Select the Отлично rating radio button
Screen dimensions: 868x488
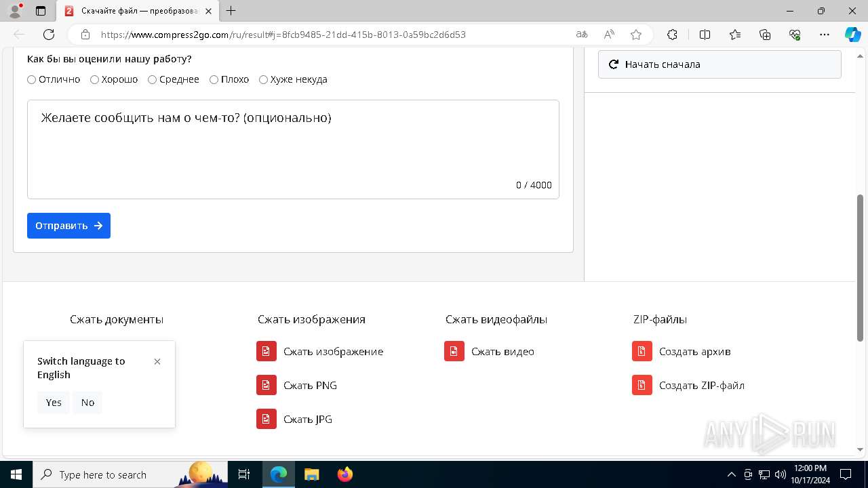(x=31, y=79)
